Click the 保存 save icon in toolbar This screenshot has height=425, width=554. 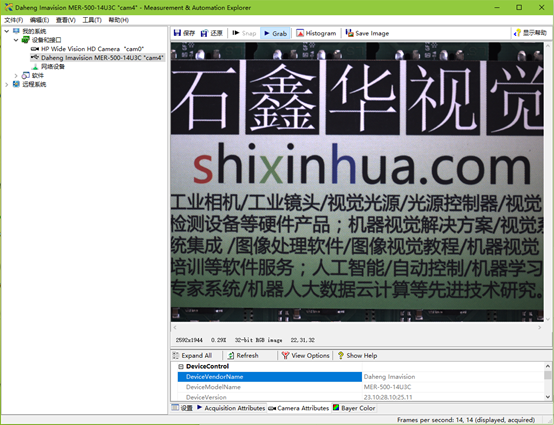[177, 33]
